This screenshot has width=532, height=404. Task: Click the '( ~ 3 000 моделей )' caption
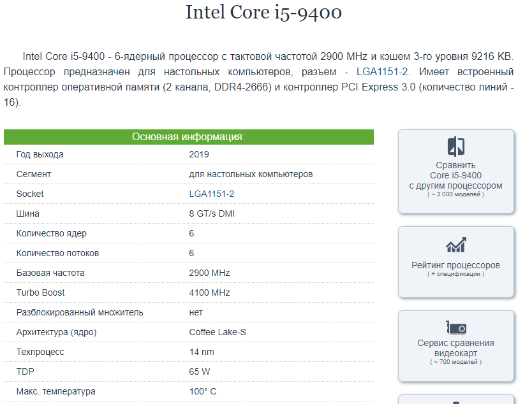click(455, 194)
